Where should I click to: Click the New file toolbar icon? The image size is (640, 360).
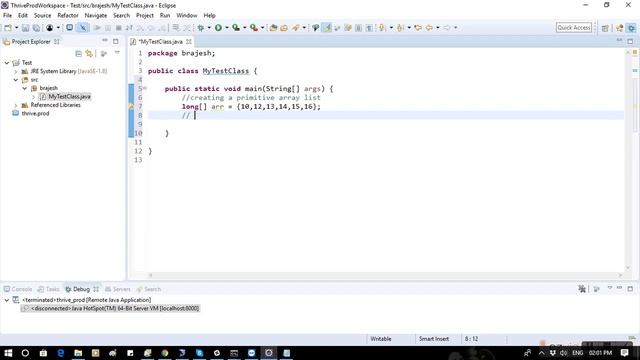coord(8,28)
